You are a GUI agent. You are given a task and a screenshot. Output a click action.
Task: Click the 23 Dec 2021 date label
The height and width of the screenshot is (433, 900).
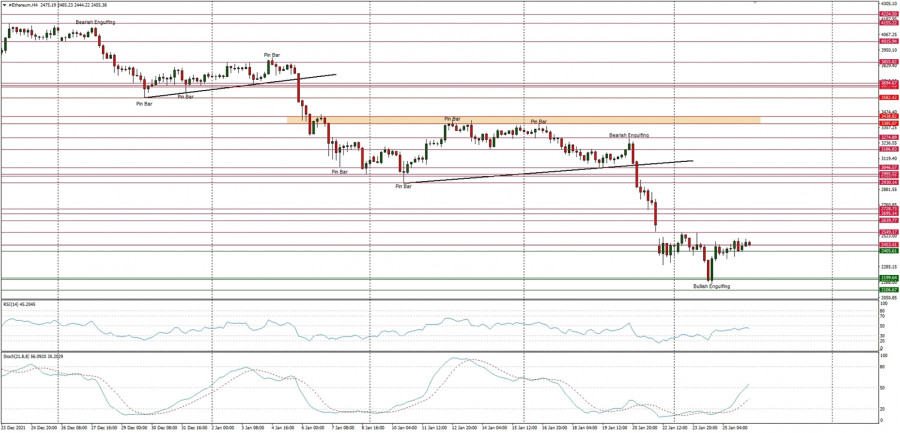tap(13, 428)
